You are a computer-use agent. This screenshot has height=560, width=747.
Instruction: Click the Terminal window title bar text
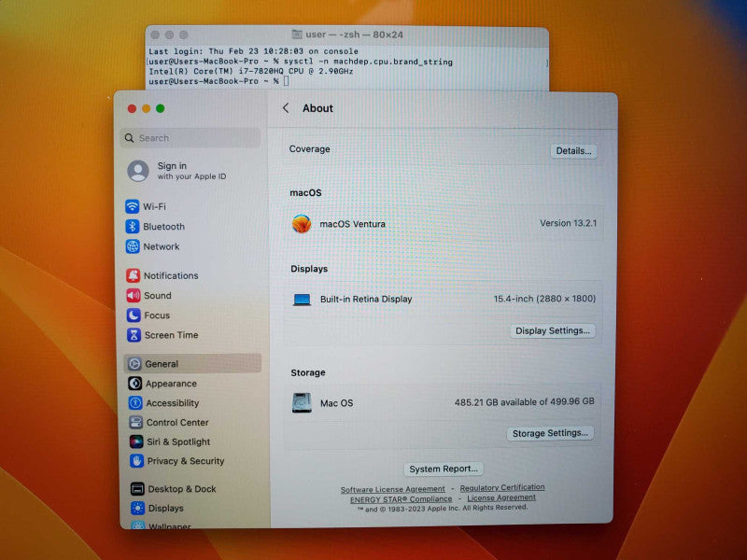tap(355, 35)
